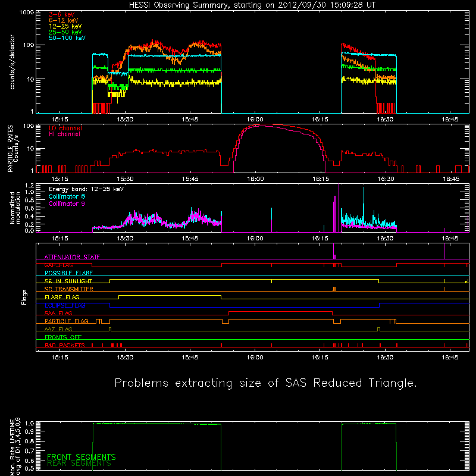Image resolution: width=476 pixels, height=476 pixels.
Task: Click the PARTICLE RATES Counts/s axis label
Action: [x=12, y=149]
